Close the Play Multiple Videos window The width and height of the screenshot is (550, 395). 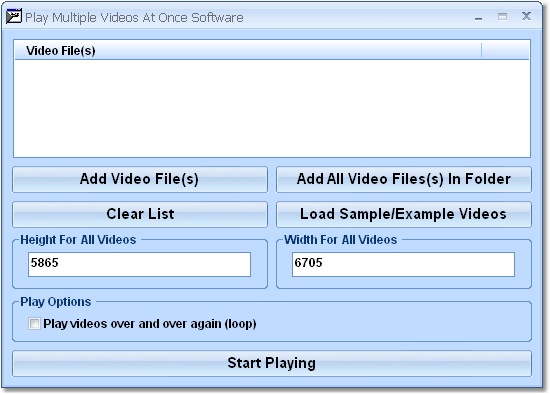click(526, 16)
